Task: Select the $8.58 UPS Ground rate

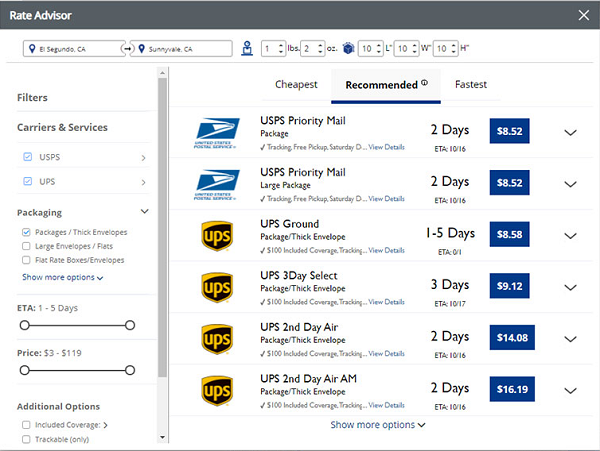Action: [x=509, y=234]
